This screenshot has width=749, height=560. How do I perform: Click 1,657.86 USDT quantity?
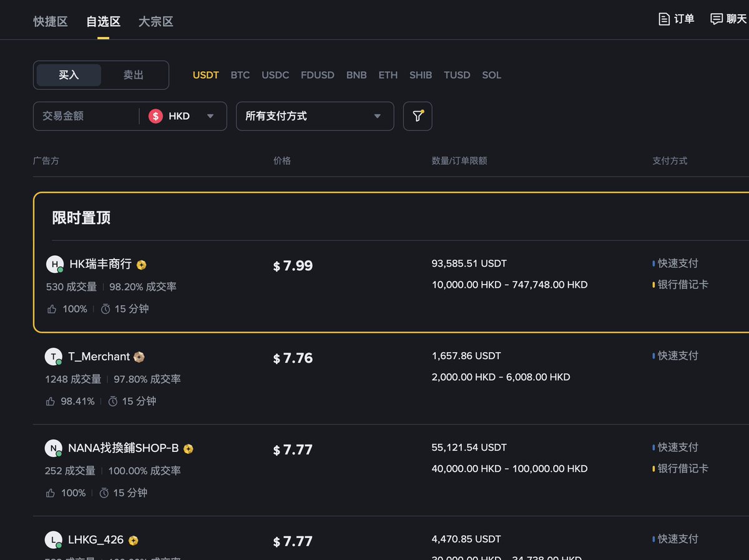(466, 356)
